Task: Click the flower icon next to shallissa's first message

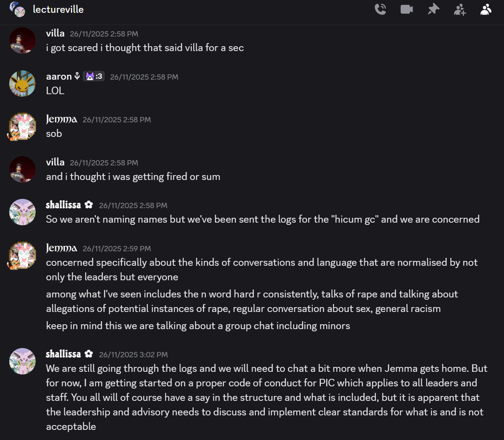Action: pos(89,205)
